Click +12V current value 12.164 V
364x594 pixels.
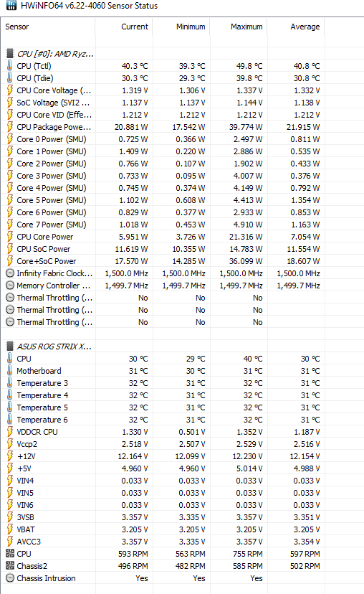point(133,456)
